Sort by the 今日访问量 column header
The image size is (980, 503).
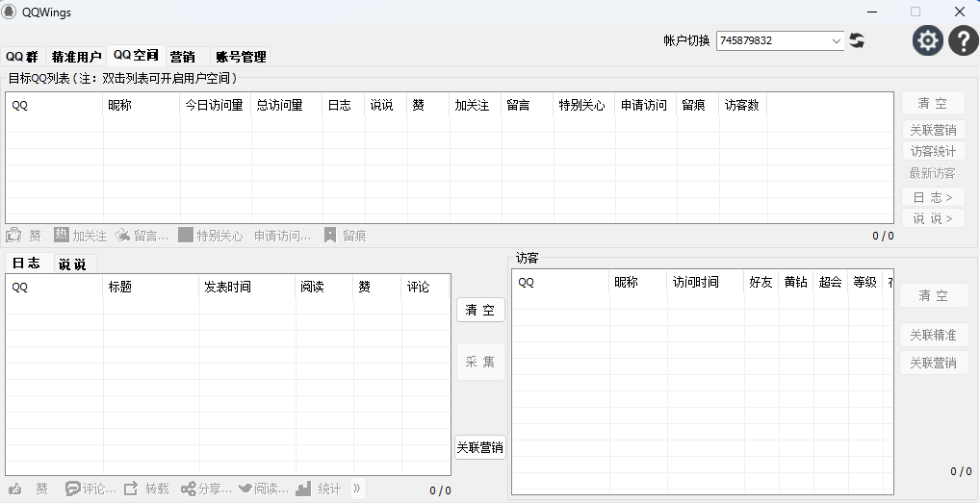point(214,105)
